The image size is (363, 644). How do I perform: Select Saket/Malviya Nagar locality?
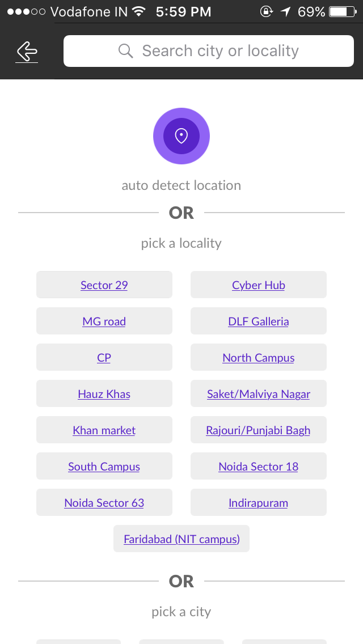(x=259, y=394)
